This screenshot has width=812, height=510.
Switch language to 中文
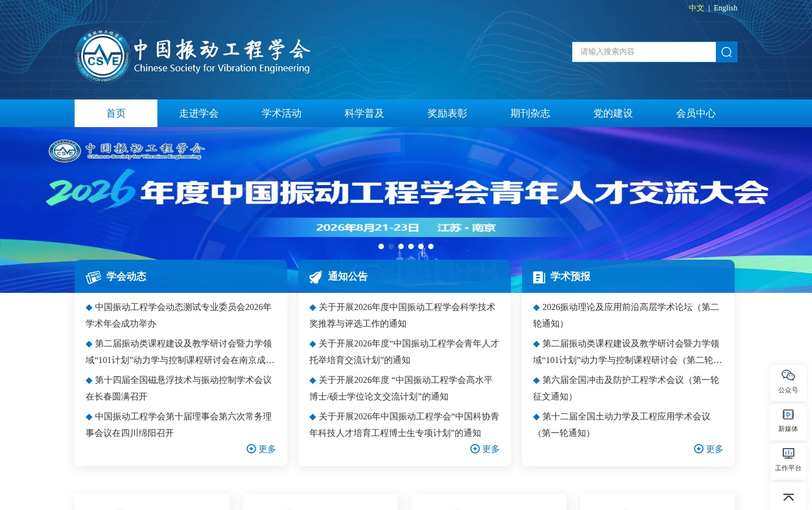696,8
